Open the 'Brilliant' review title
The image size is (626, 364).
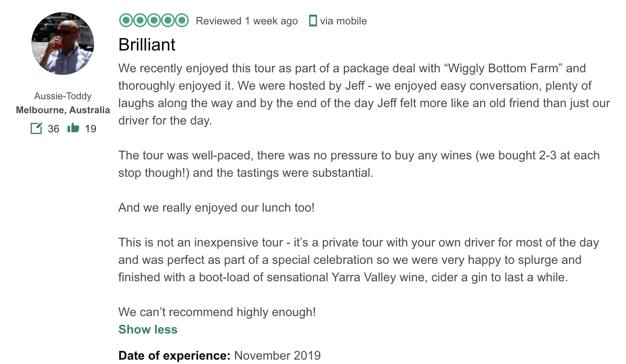click(147, 45)
